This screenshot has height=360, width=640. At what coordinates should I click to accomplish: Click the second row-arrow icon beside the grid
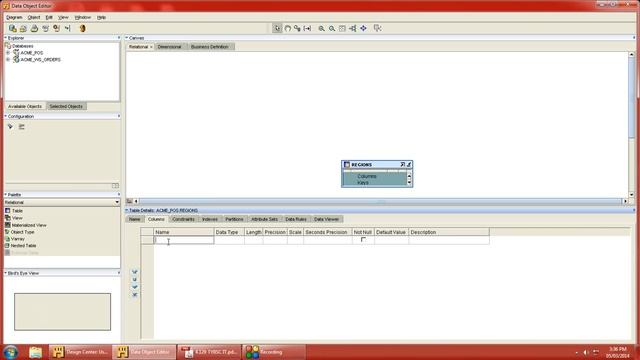pyautogui.click(x=135, y=280)
